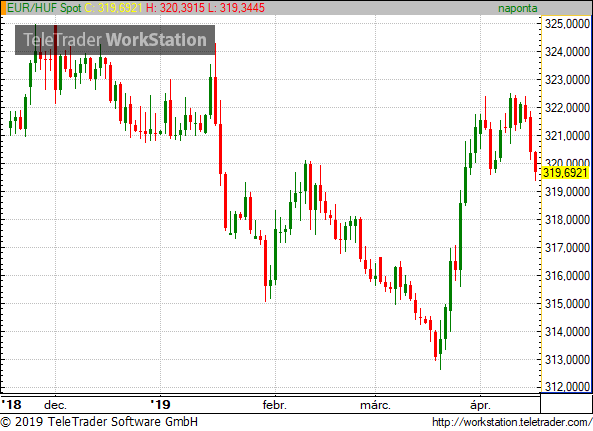Select the 'dec.' date axis marker

pyautogui.click(x=55, y=405)
